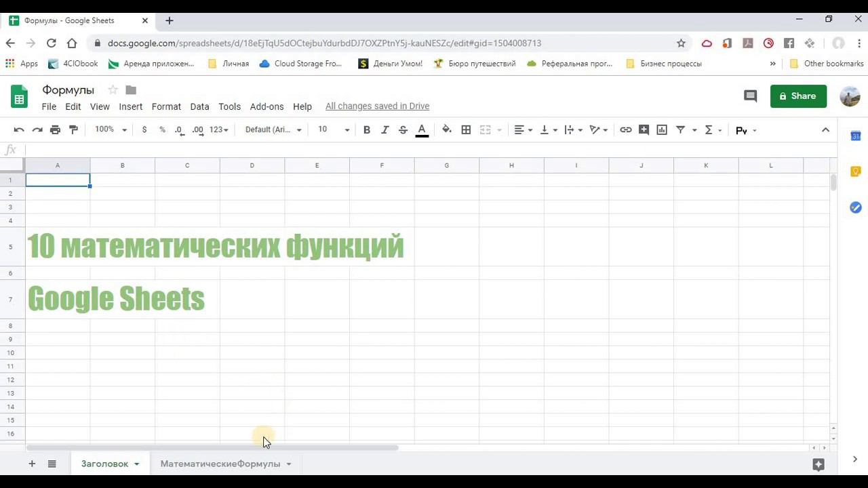Image resolution: width=868 pixels, height=488 pixels.
Task: Activate the Paint format tool
Action: tap(74, 129)
